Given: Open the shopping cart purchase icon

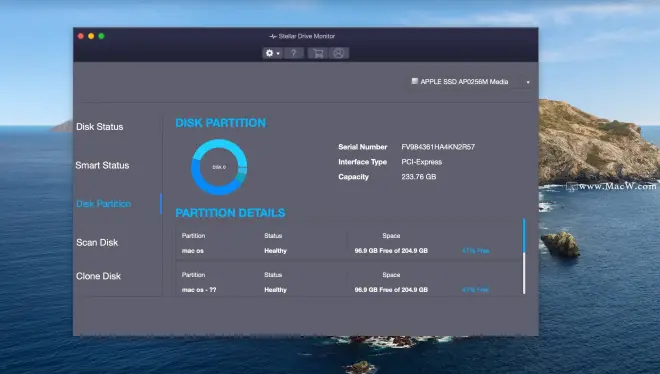Looking at the screenshot, I should pyautogui.click(x=318, y=53).
